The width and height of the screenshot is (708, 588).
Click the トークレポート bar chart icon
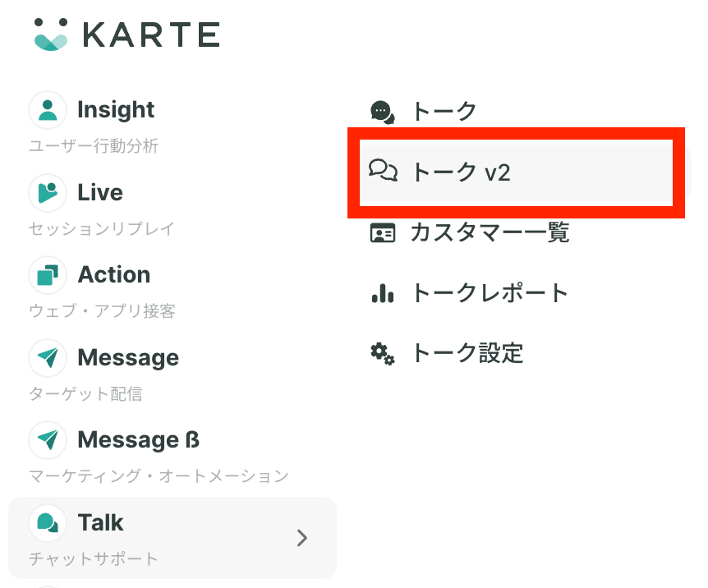383,293
